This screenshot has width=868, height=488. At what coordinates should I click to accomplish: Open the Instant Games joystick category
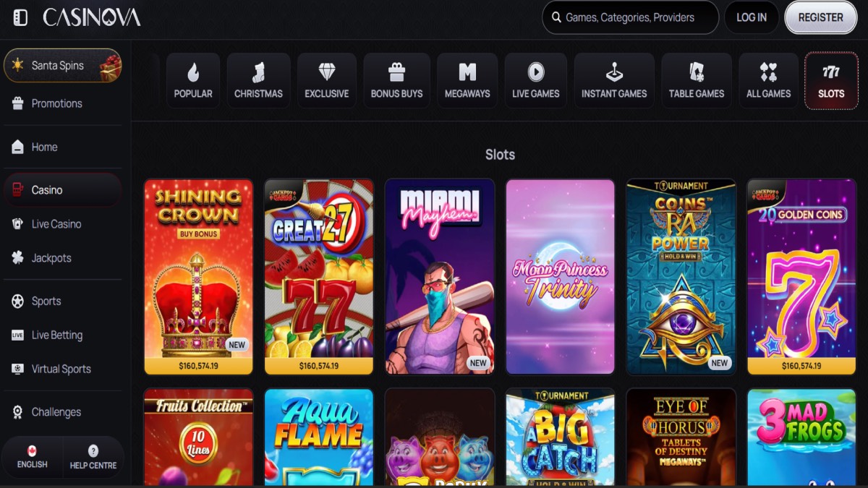614,81
